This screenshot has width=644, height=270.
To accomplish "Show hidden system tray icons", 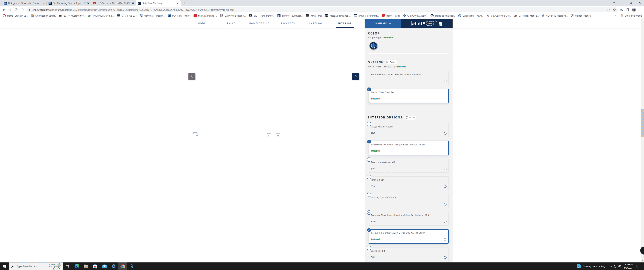I will coord(611,266).
